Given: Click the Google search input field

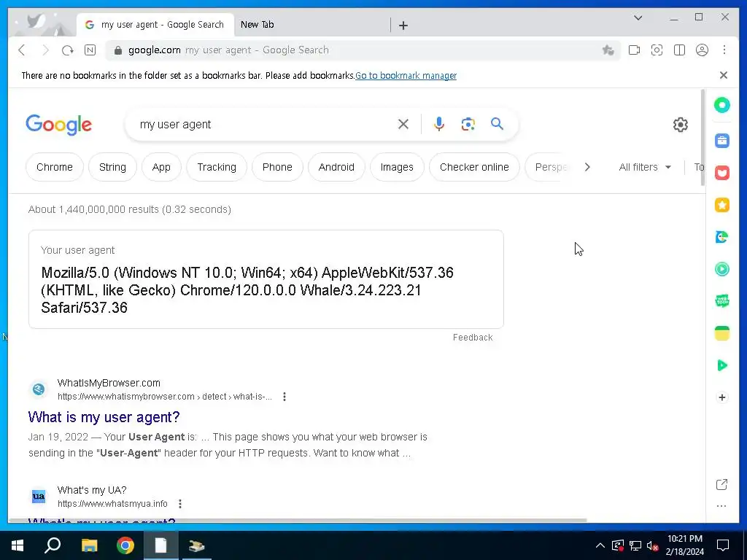Looking at the screenshot, I should coord(262,124).
